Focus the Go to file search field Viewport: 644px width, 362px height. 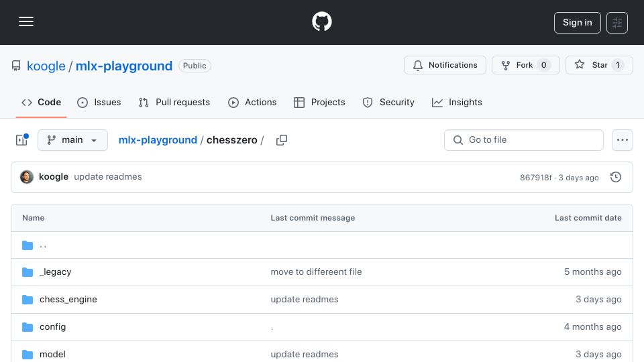coord(524,140)
